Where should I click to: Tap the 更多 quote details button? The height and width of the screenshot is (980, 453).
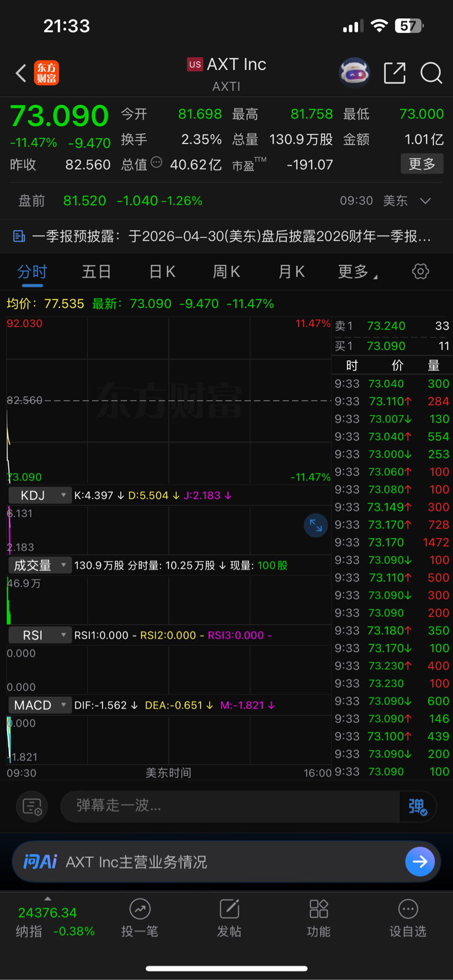[x=422, y=164]
